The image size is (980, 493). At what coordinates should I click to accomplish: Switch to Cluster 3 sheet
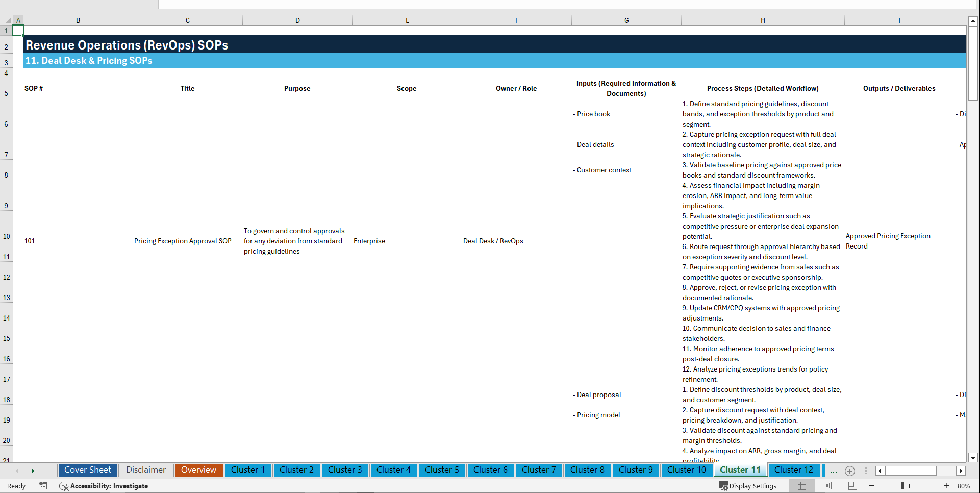(x=345, y=470)
